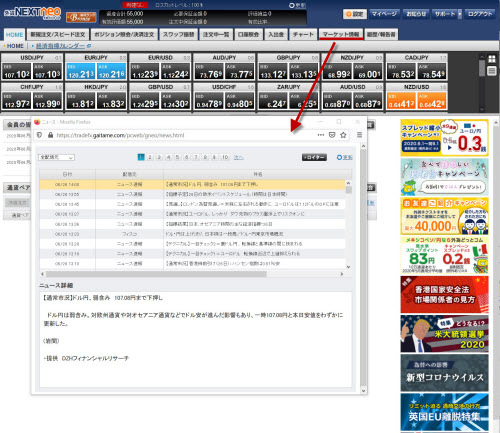This screenshot has width=500, height=433.
Task: Click the Bronze rank badge
Action: point(81,17)
